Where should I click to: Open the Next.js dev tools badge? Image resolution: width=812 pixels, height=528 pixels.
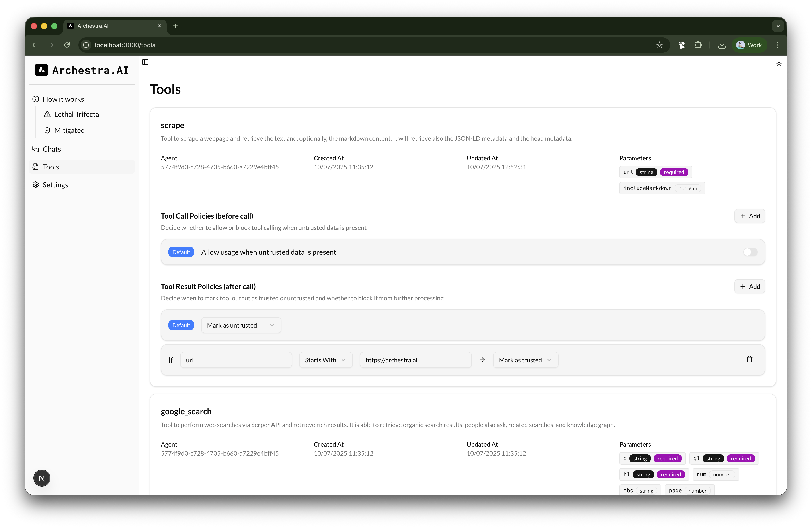point(42,478)
